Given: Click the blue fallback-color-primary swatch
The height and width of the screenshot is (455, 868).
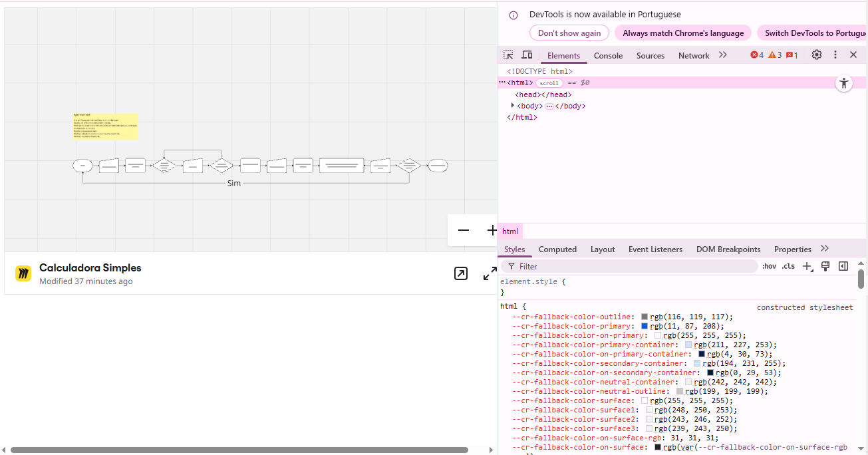Looking at the screenshot, I should click(645, 327).
